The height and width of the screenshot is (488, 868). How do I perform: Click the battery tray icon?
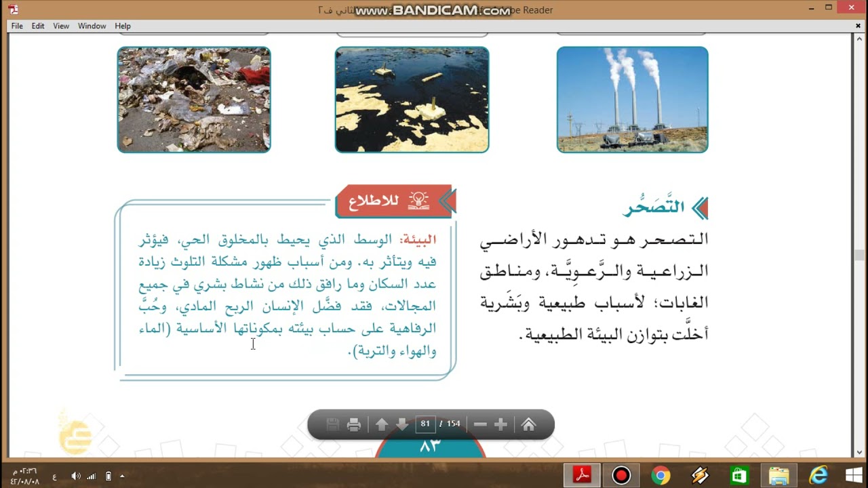(x=108, y=476)
